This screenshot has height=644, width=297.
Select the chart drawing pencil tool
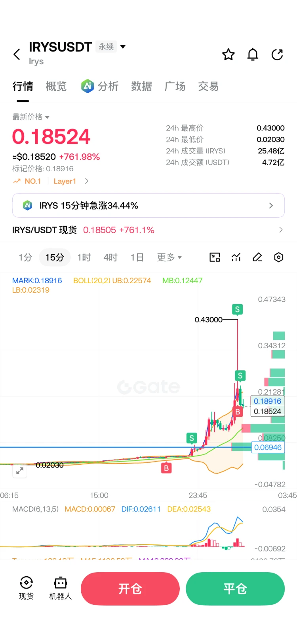click(257, 257)
